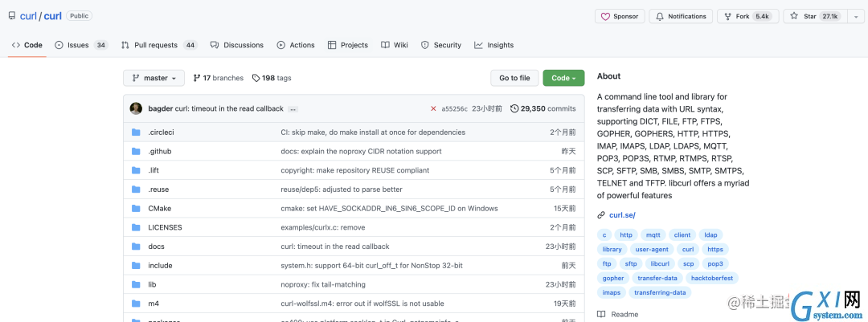Open the Pull requests tab
868x322 pixels.
pos(159,45)
